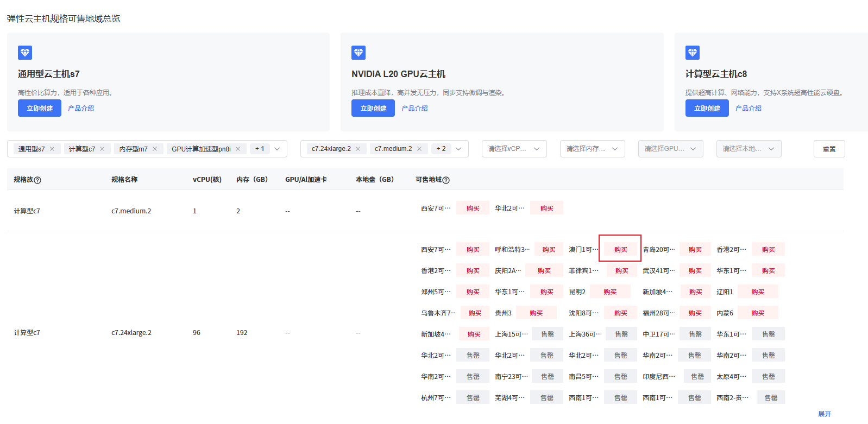Open the 请选择vCPU dropdown

tap(514, 149)
